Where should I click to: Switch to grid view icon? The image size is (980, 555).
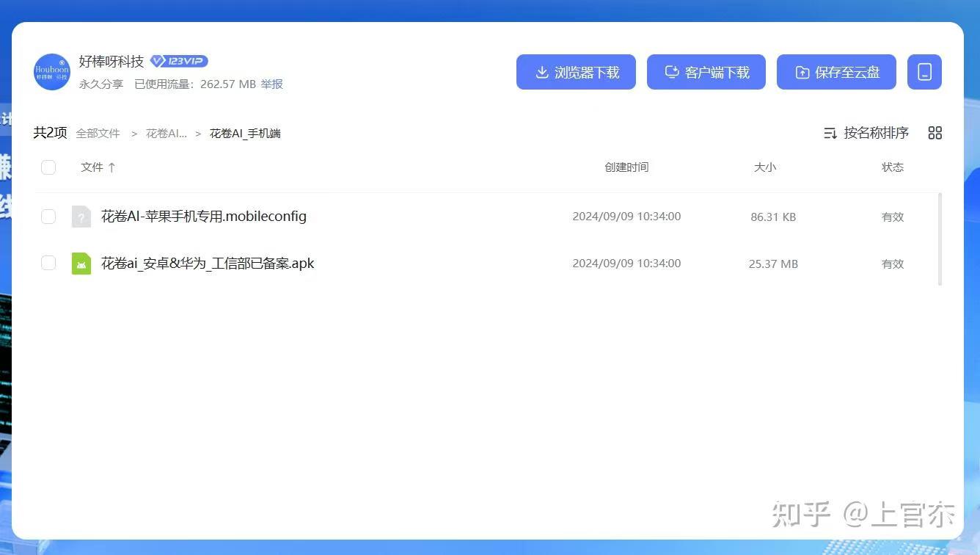[x=935, y=133]
